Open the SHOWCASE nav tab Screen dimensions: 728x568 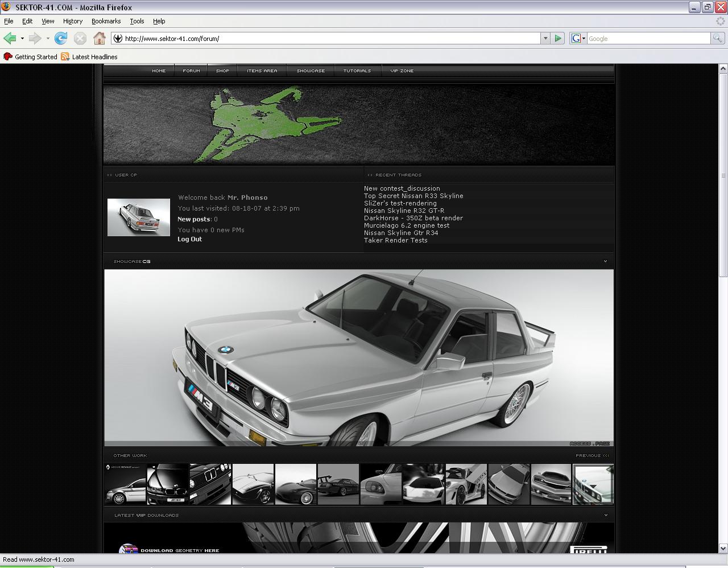[x=311, y=71]
